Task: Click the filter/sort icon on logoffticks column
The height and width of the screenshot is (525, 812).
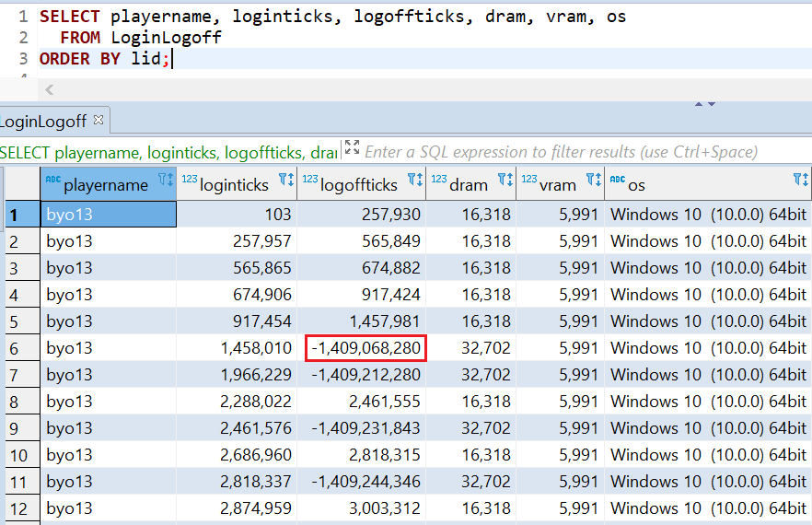Action: click(414, 181)
